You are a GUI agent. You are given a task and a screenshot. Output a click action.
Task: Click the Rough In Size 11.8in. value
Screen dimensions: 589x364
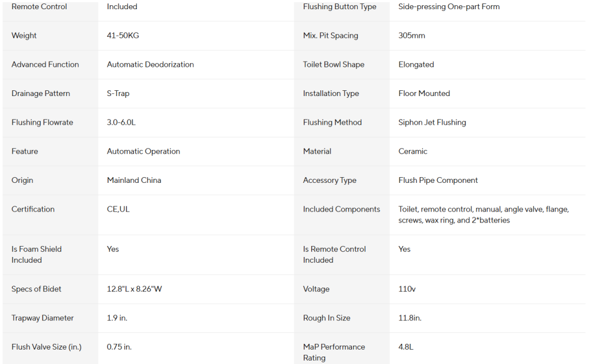tap(410, 318)
